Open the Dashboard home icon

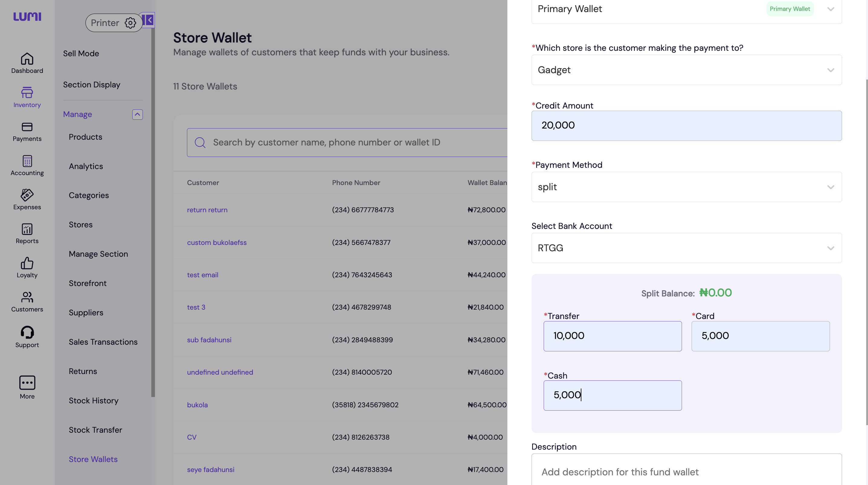click(27, 59)
